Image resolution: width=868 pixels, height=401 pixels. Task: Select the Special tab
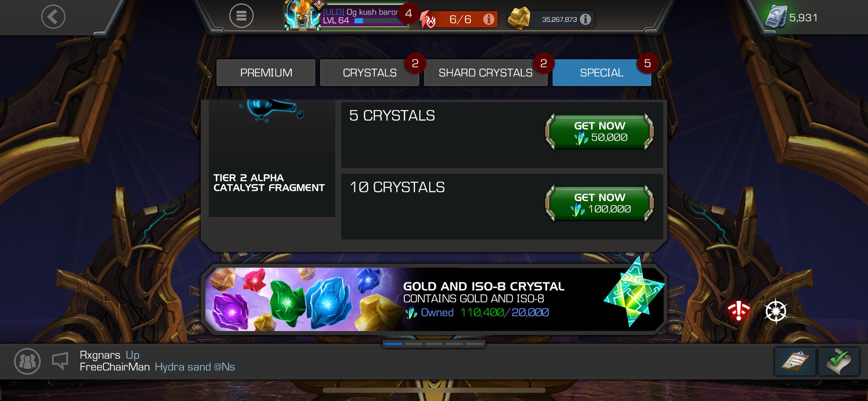602,73
